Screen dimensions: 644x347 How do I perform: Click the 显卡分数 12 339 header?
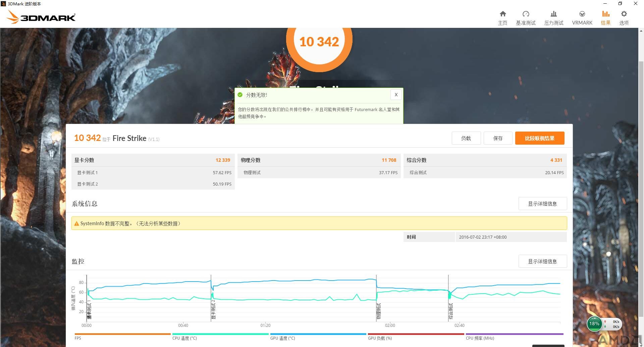click(x=153, y=160)
